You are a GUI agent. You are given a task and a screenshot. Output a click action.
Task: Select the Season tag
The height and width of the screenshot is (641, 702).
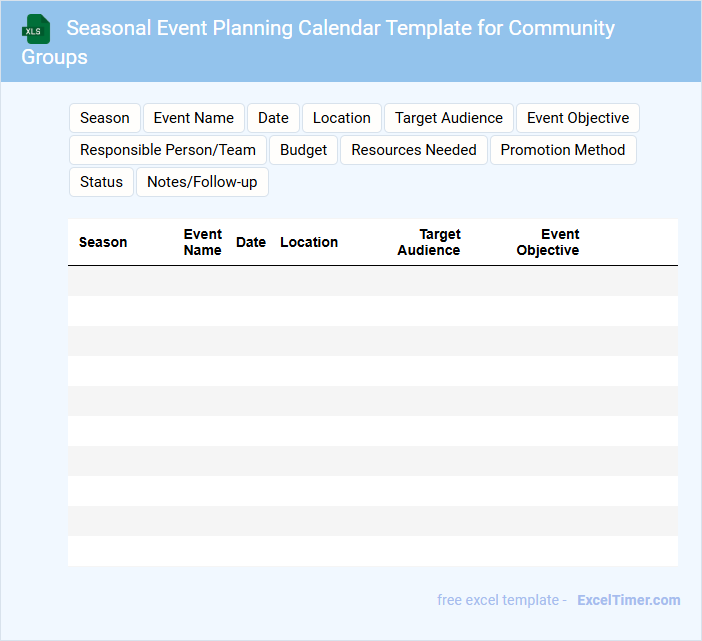105,118
